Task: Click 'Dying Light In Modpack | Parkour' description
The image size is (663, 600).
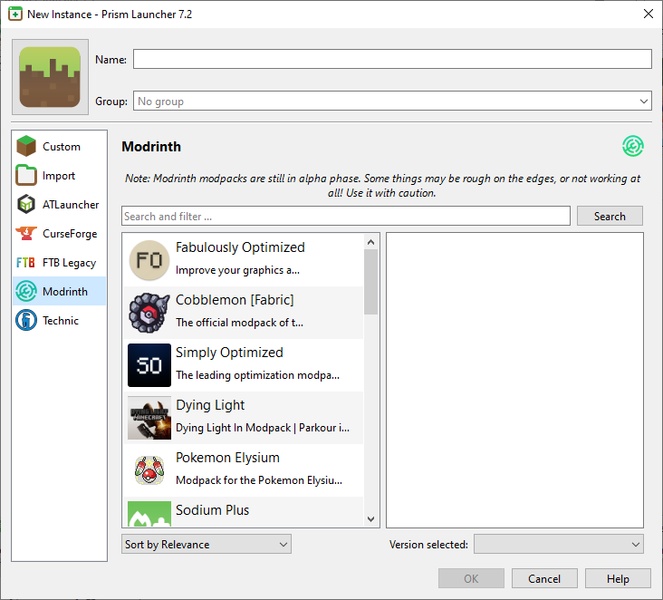Action: 263,427
